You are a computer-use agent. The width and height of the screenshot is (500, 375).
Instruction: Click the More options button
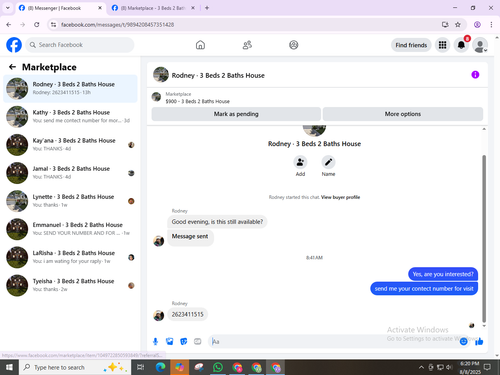pyautogui.click(x=403, y=114)
